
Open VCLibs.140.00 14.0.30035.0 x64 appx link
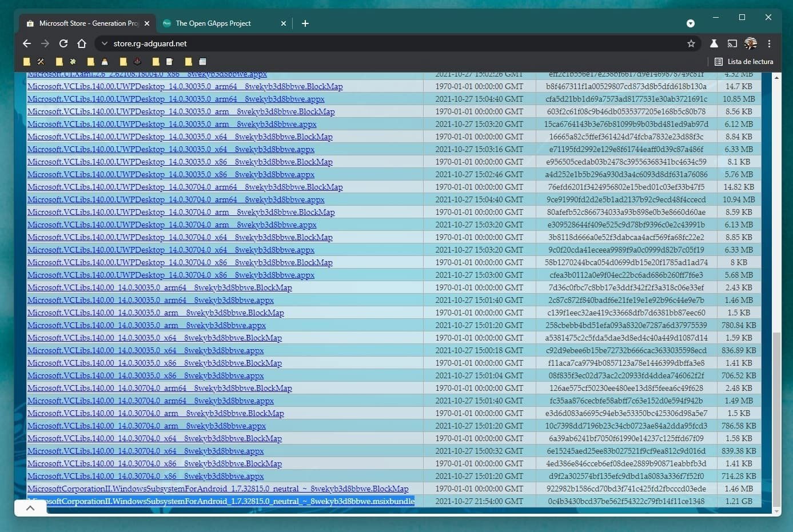tap(145, 350)
